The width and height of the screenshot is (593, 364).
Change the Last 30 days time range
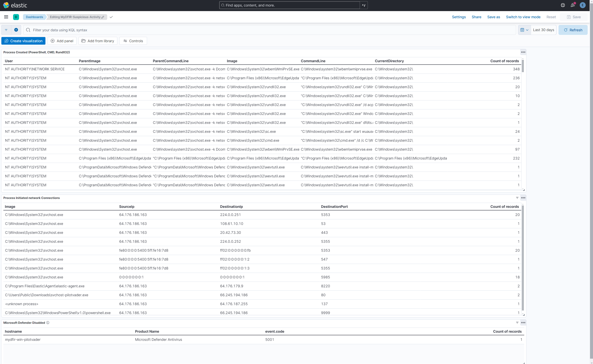[x=543, y=30]
